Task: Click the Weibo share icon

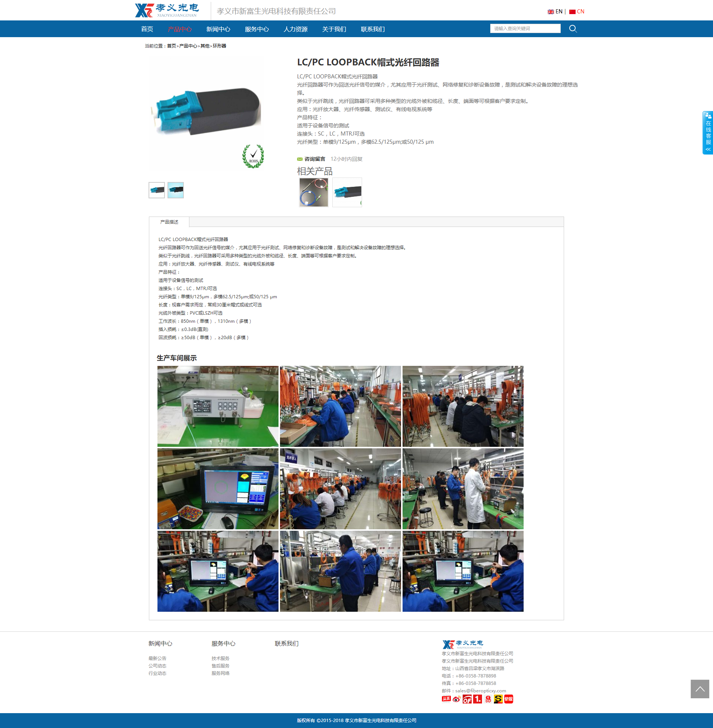Action: [x=456, y=699]
